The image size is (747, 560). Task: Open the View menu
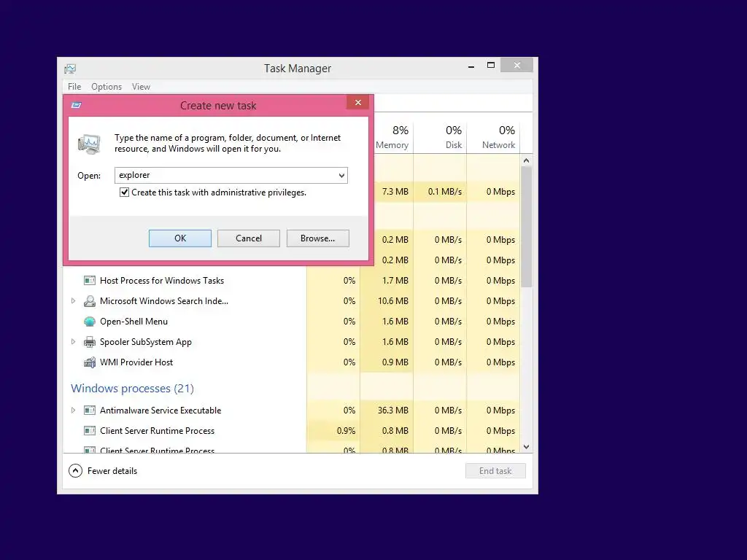[141, 87]
